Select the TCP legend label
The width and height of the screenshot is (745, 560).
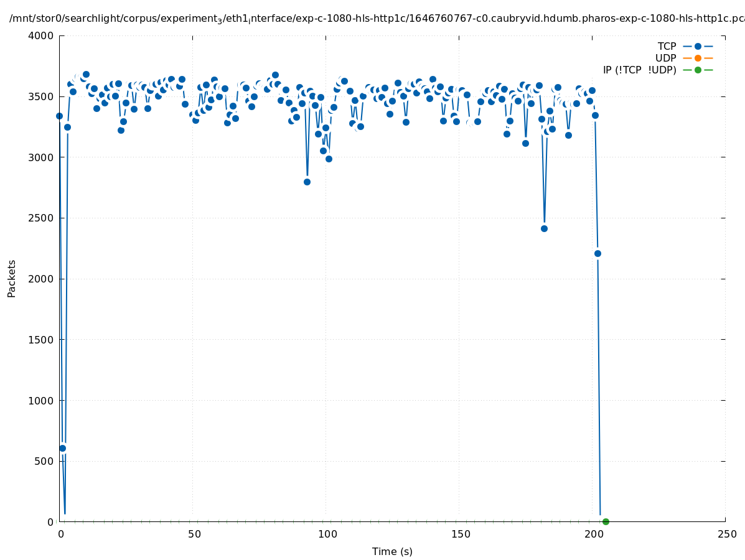pos(667,46)
